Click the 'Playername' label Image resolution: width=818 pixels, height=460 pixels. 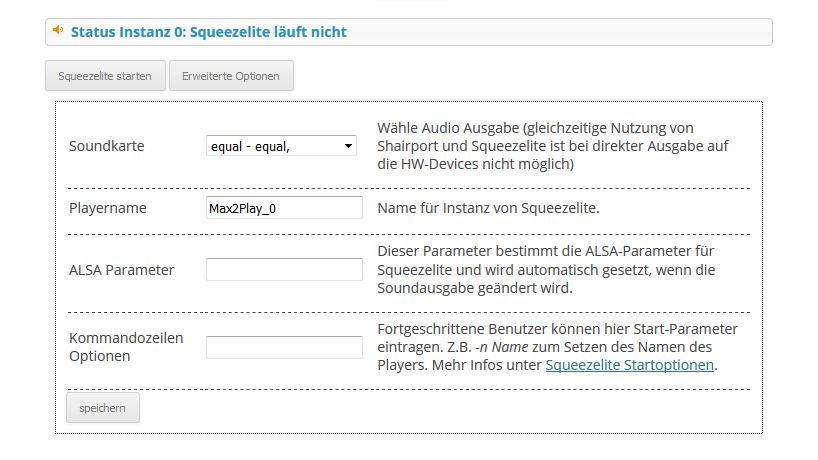[x=107, y=208]
